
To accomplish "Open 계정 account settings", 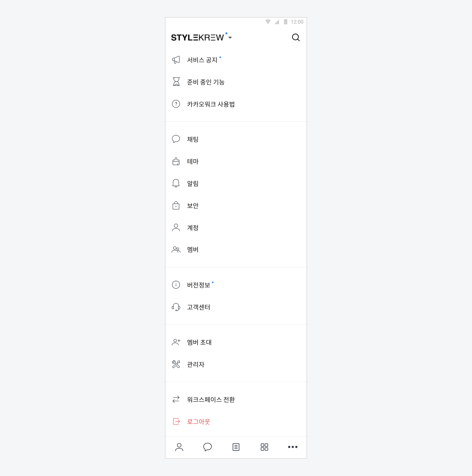I will [x=192, y=228].
